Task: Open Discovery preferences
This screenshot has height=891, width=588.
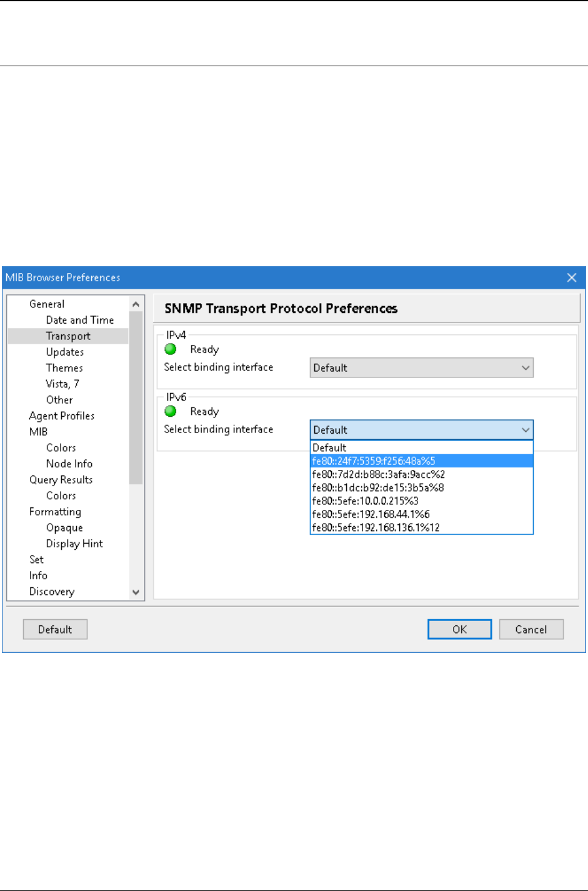Action: 52,592
